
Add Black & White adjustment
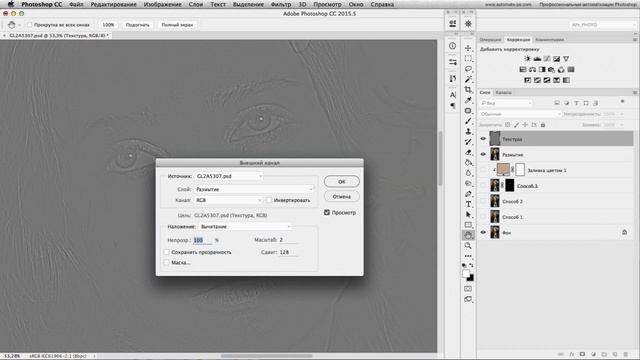pyautogui.click(x=542, y=69)
